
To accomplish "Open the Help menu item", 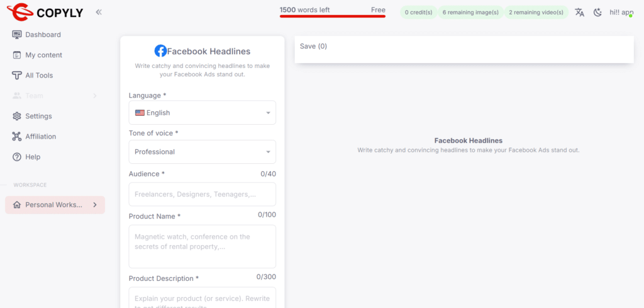I will pyautogui.click(x=33, y=157).
